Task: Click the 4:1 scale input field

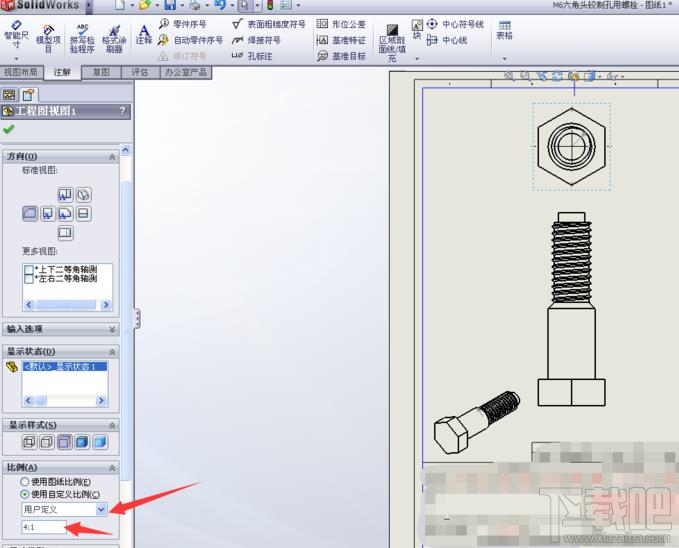Action: (44, 527)
